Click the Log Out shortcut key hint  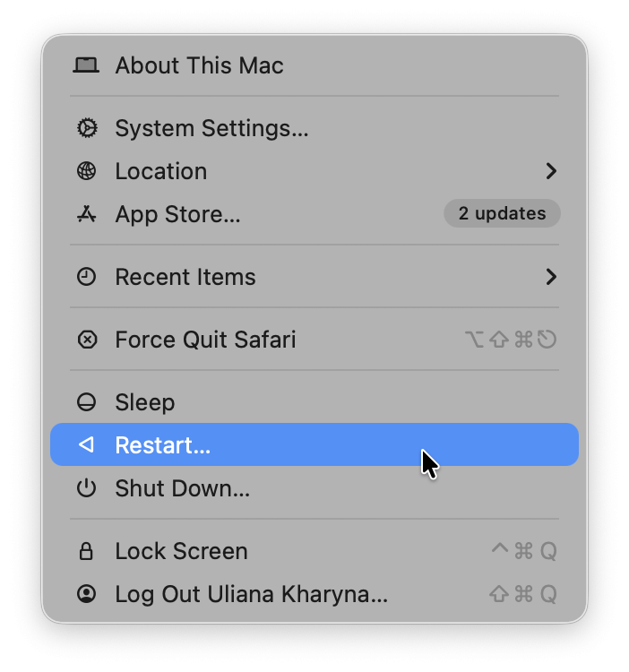point(524,594)
